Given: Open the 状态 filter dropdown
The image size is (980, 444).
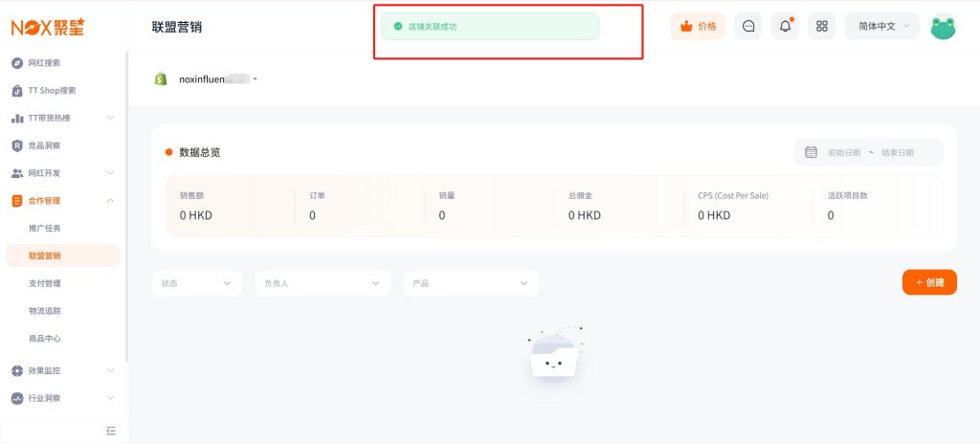Looking at the screenshot, I should click(x=196, y=283).
